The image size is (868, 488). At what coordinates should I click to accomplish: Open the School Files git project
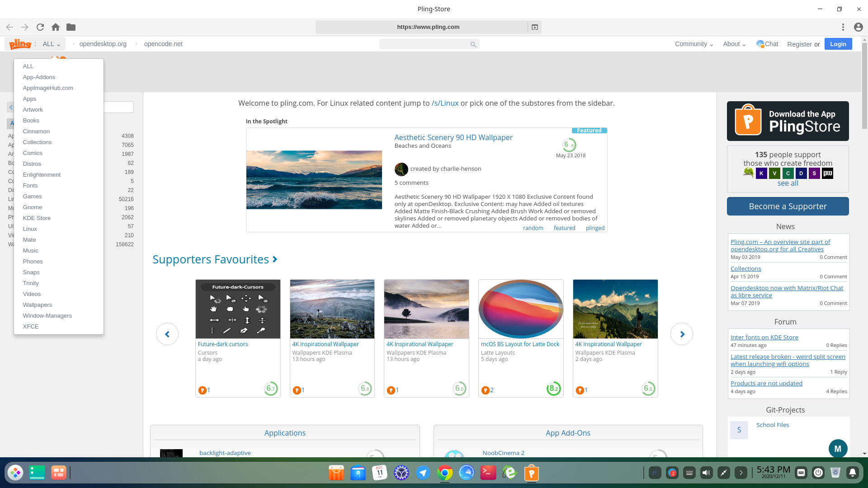coord(773,425)
